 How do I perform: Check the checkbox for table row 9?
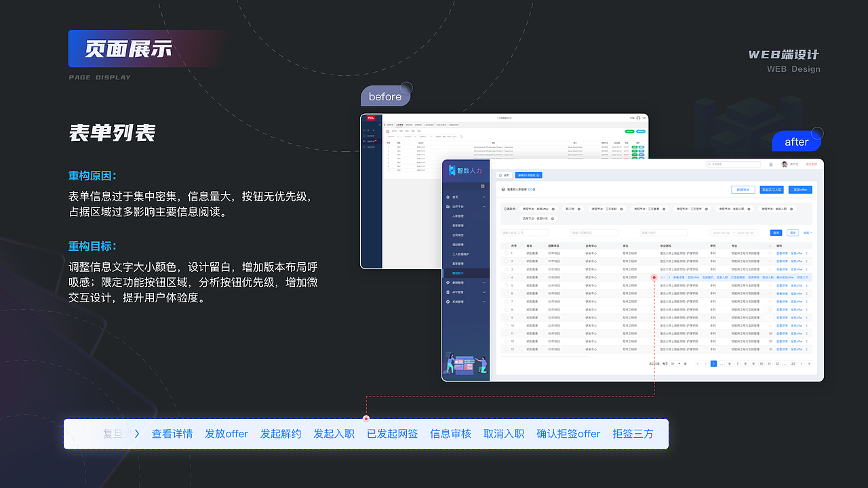coord(506,317)
